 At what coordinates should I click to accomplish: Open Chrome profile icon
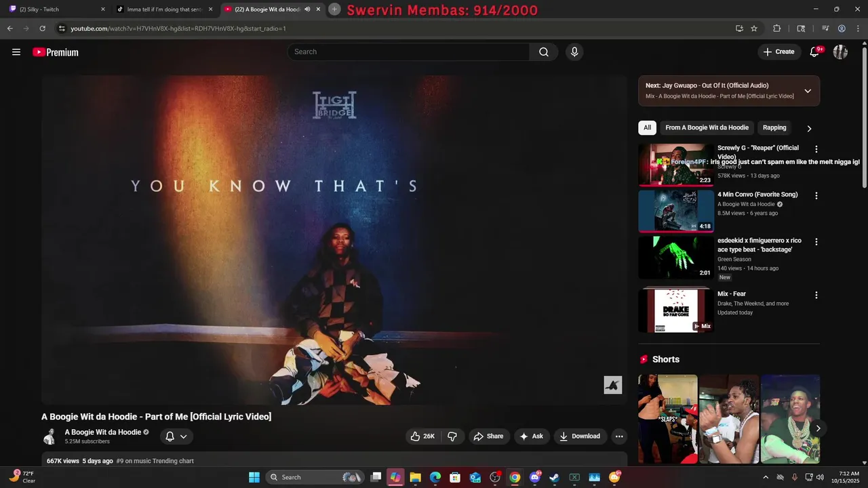842,28
